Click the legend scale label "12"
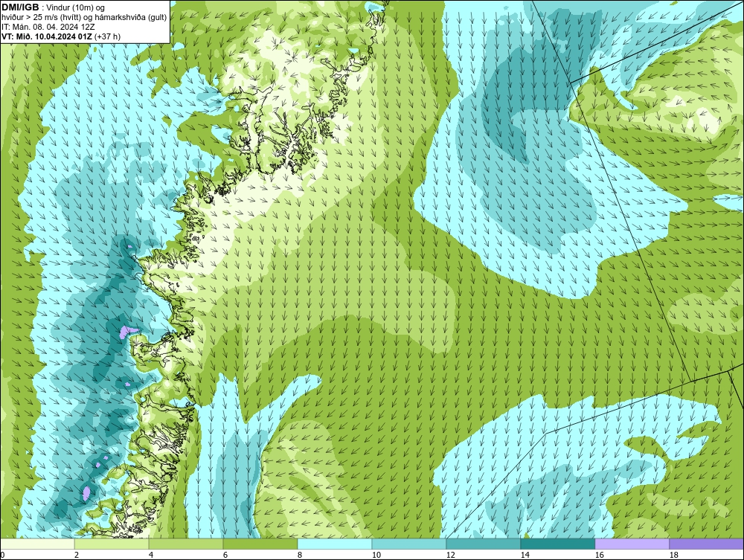The image size is (744, 560). tap(450, 555)
